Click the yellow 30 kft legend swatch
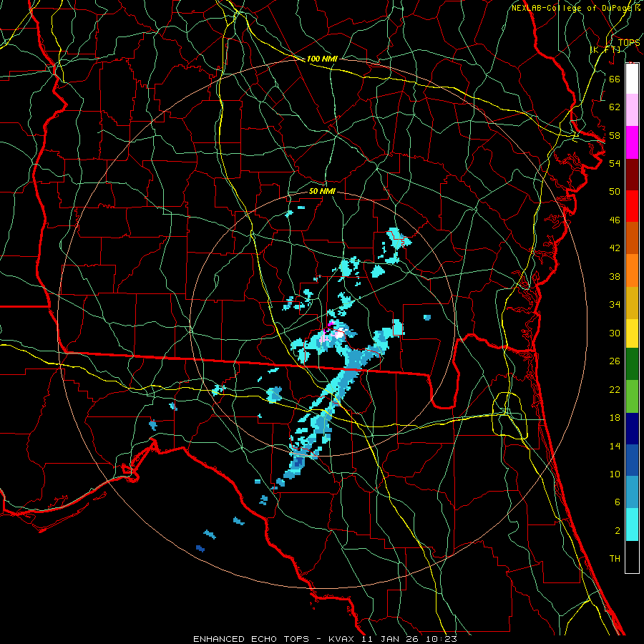The image size is (644, 644). (x=632, y=333)
